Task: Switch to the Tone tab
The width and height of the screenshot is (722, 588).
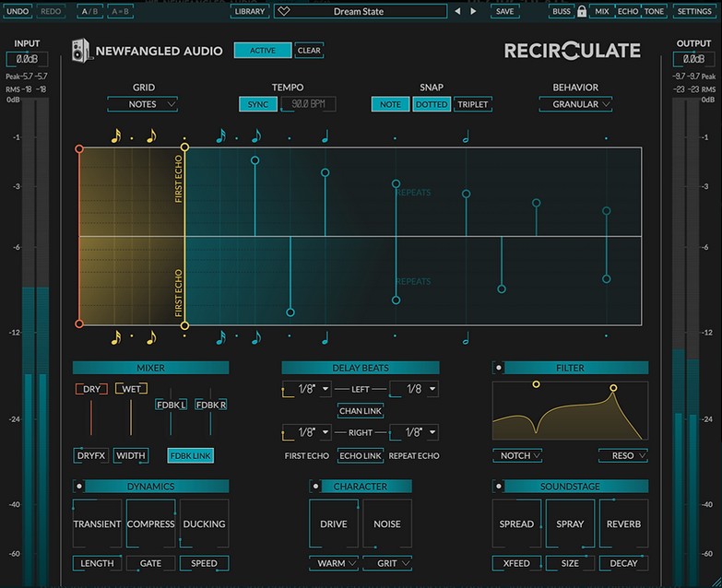Action: tap(654, 11)
